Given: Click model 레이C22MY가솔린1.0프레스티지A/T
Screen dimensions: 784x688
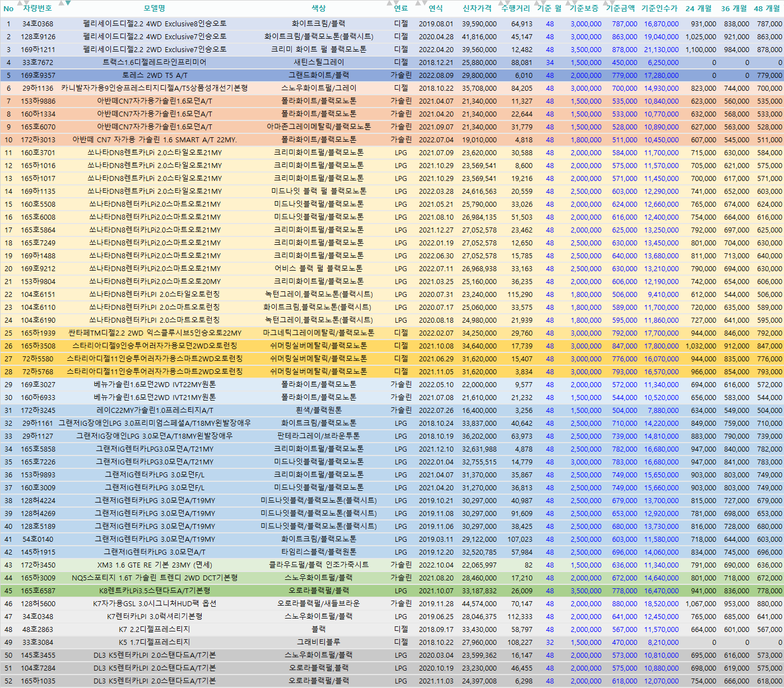Looking at the screenshot, I should tap(155, 411).
